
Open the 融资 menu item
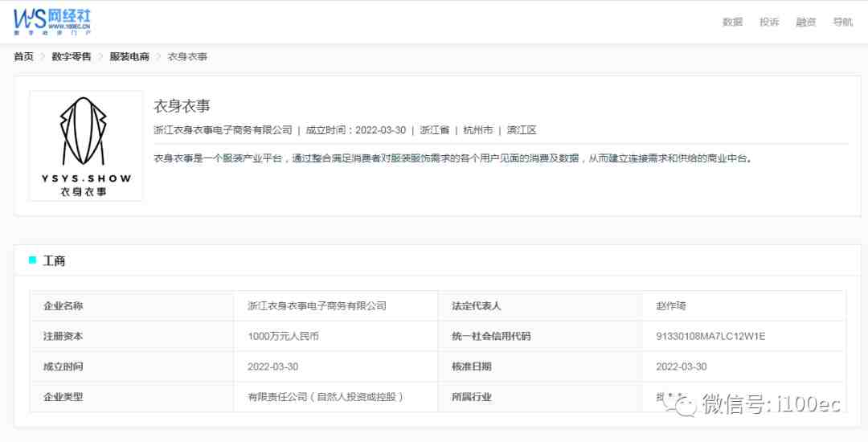click(x=806, y=23)
